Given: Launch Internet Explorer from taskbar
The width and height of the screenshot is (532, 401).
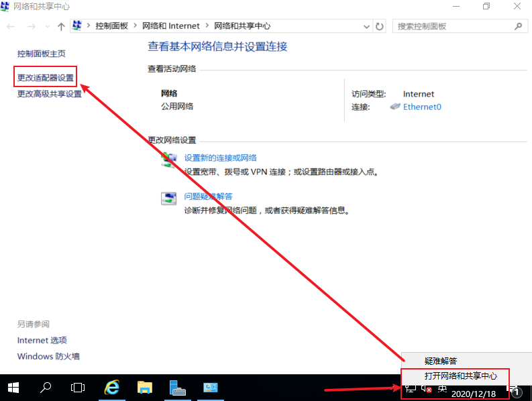Looking at the screenshot, I should 111,388.
